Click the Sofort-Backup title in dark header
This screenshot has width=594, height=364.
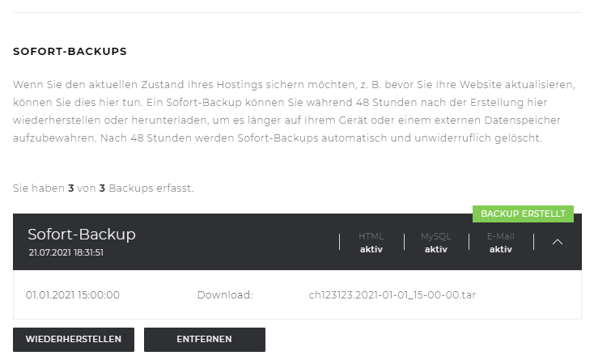point(82,235)
